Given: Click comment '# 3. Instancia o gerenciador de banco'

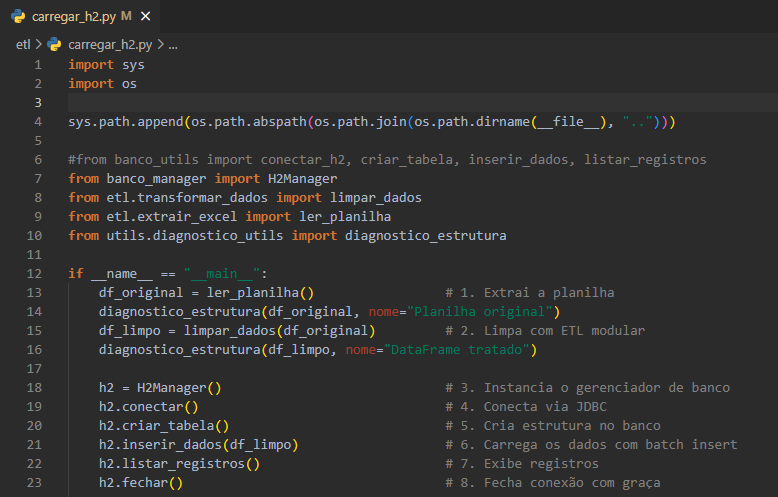Looking at the screenshot, I should tap(587, 388).
